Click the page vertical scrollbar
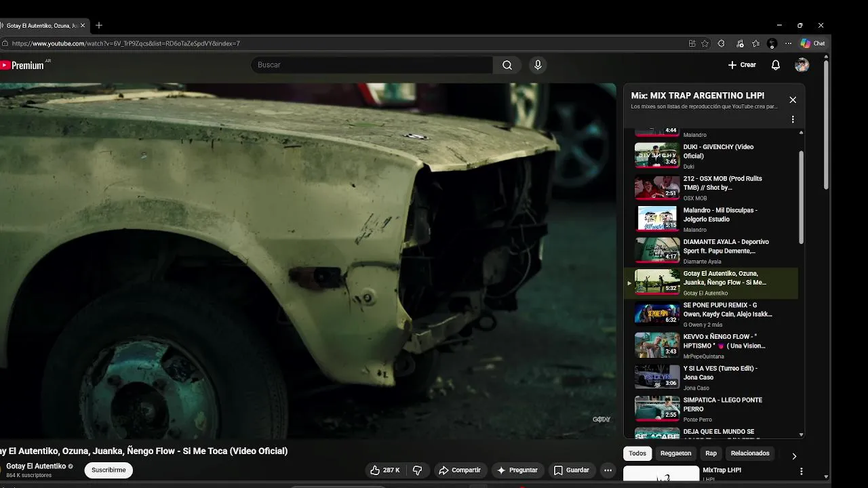 pyautogui.click(x=825, y=125)
